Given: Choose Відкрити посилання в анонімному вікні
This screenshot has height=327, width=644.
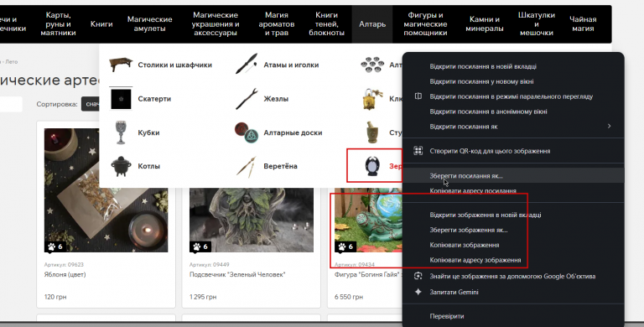Looking at the screenshot, I should coord(488,112).
